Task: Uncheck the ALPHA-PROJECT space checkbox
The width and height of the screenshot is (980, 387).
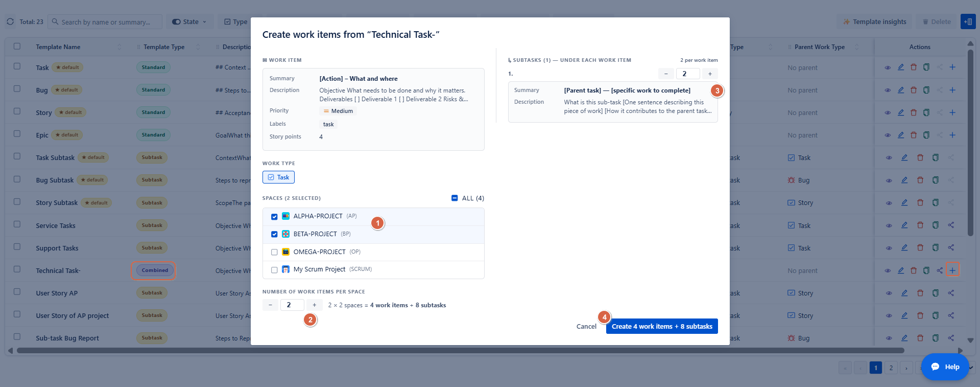Action: tap(274, 217)
